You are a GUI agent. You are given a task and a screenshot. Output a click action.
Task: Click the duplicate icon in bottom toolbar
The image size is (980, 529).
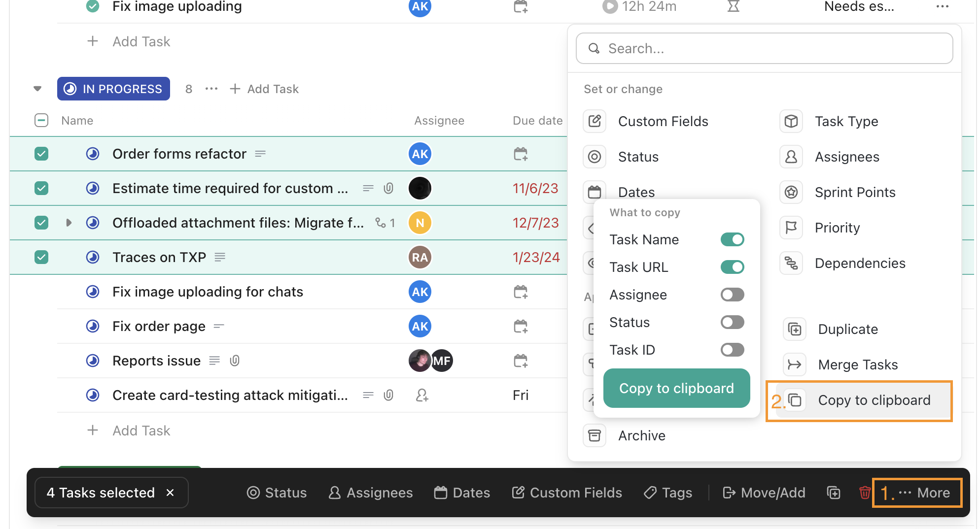click(x=834, y=493)
